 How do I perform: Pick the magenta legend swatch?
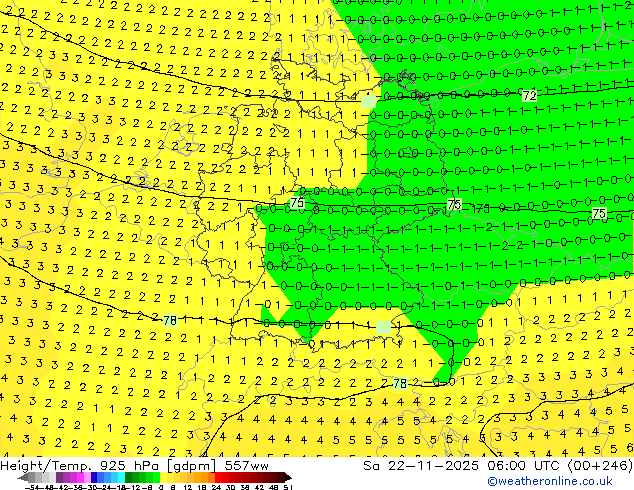point(80,477)
